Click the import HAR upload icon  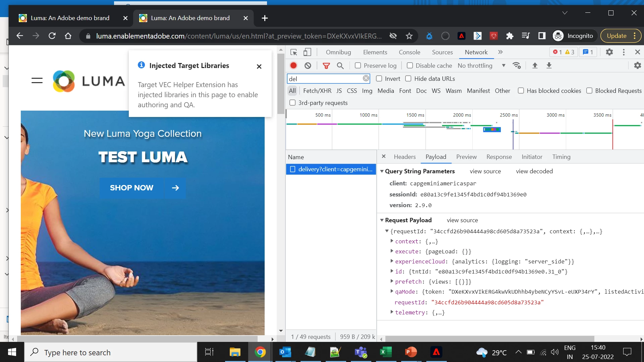[x=535, y=66]
